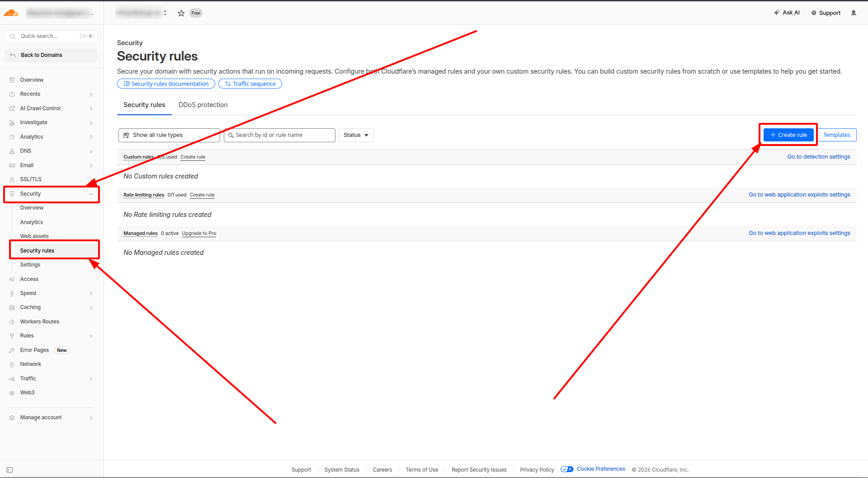
Task: Open exploits settings link in Managed rules row
Action: coord(799,233)
